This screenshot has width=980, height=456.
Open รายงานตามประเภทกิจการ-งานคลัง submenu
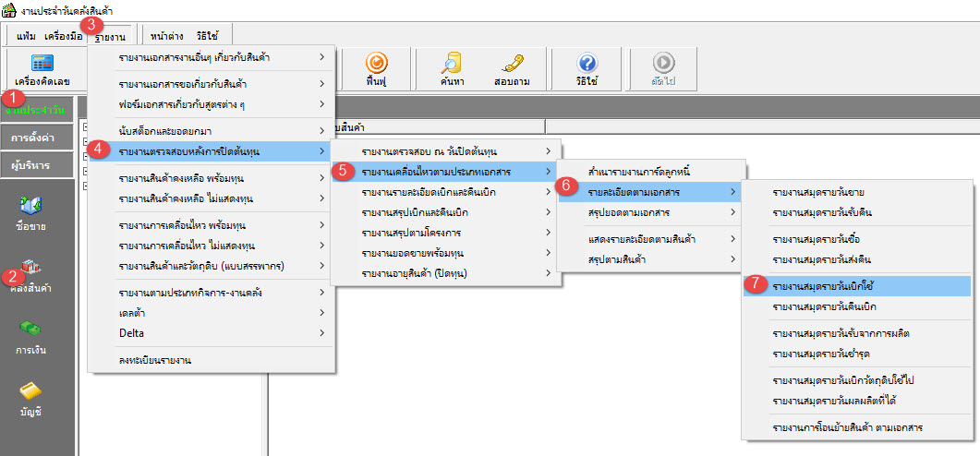[212, 292]
